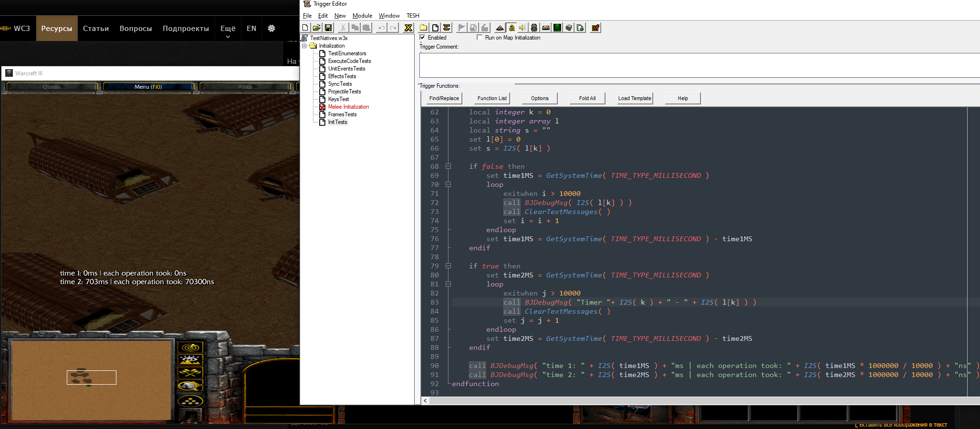Open the Module menu
Screen dimensions: 980x429
click(x=362, y=16)
